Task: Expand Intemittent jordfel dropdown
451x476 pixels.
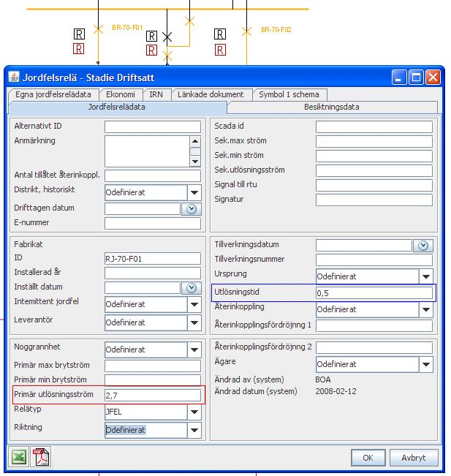Action: pyautogui.click(x=194, y=304)
